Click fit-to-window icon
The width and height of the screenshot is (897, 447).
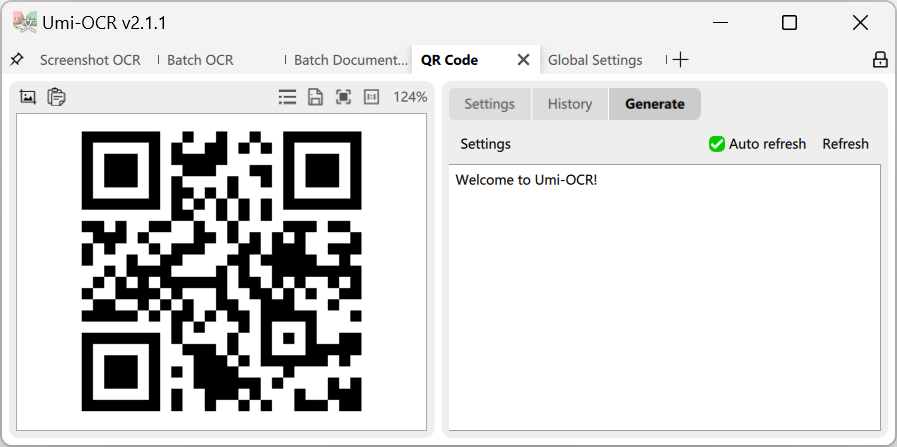pos(343,97)
